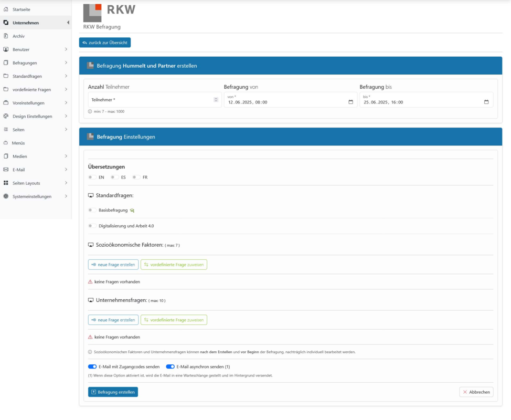Click the Befragung erstellen button
The height and width of the screenshot is (420, 511).
113,392
